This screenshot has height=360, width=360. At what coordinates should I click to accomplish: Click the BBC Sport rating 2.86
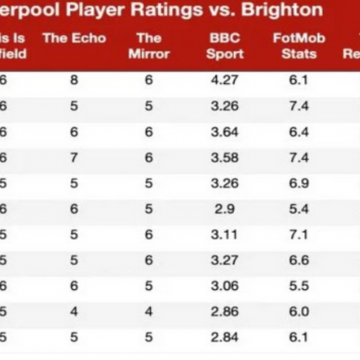pyautogui.click(x=225, y=312)
